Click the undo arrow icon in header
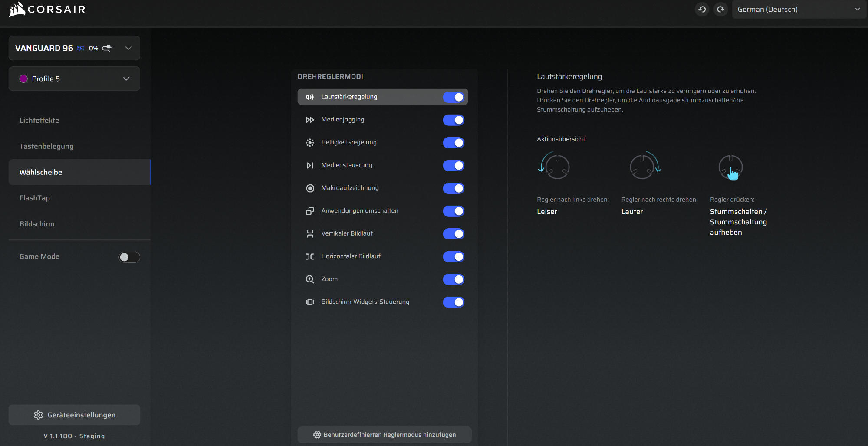The width and height of the screenshot is (868, 446). [x=702, y=9]
